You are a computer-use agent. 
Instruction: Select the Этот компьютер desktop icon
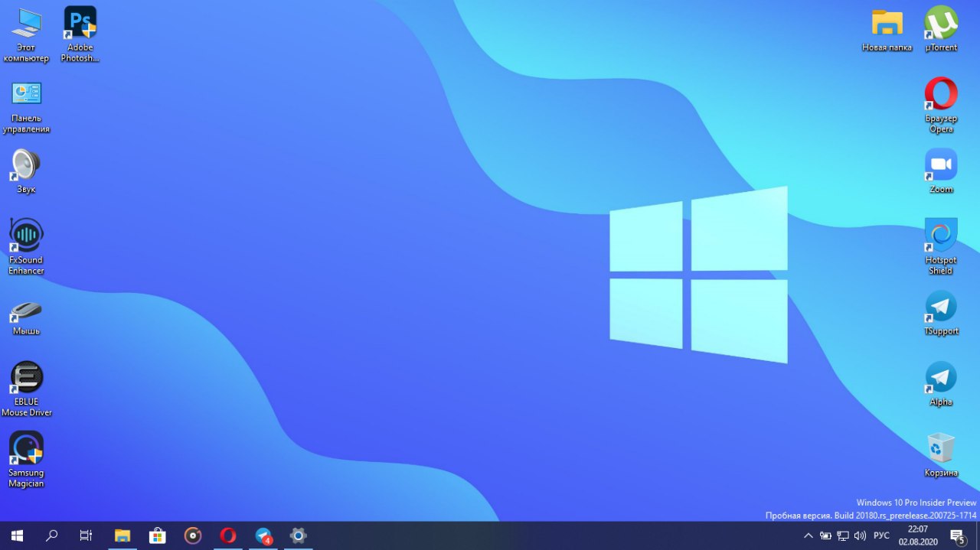26,34
